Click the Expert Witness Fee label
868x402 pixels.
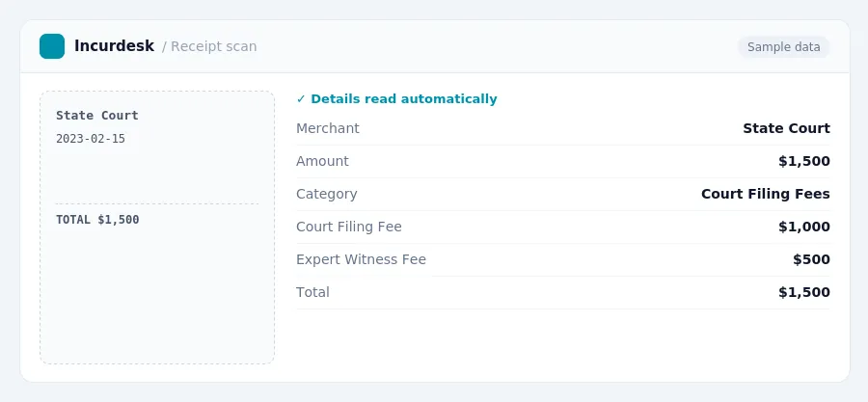361,259
